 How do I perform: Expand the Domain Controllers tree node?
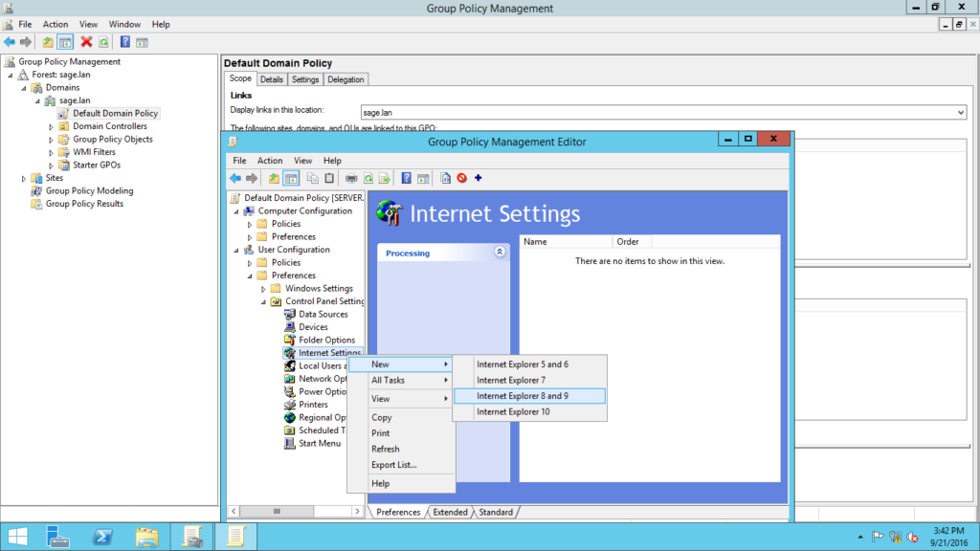point(52,126)
